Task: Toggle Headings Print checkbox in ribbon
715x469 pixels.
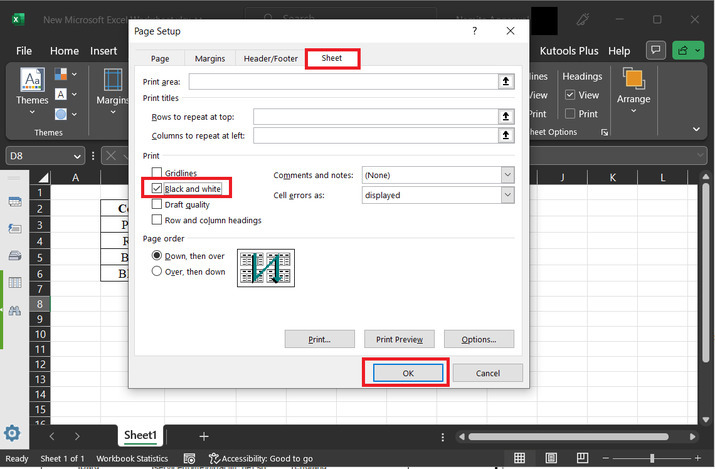Action: [x=570, y=113]
